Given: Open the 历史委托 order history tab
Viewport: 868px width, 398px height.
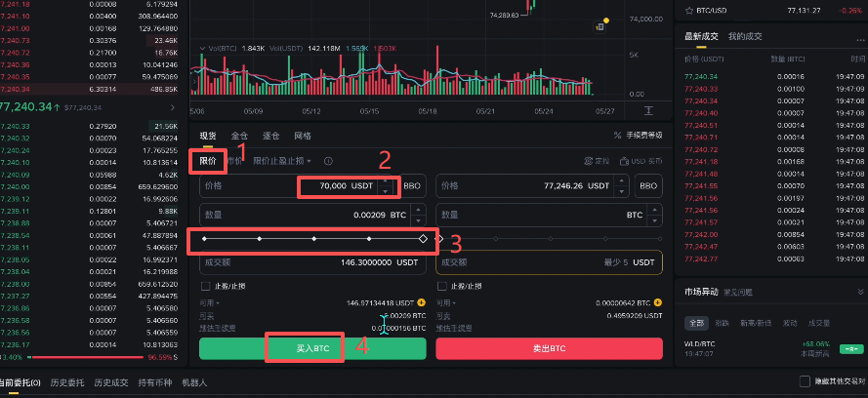Looking at the screenshot, I should pyautogui.click(x=67, y=382).
